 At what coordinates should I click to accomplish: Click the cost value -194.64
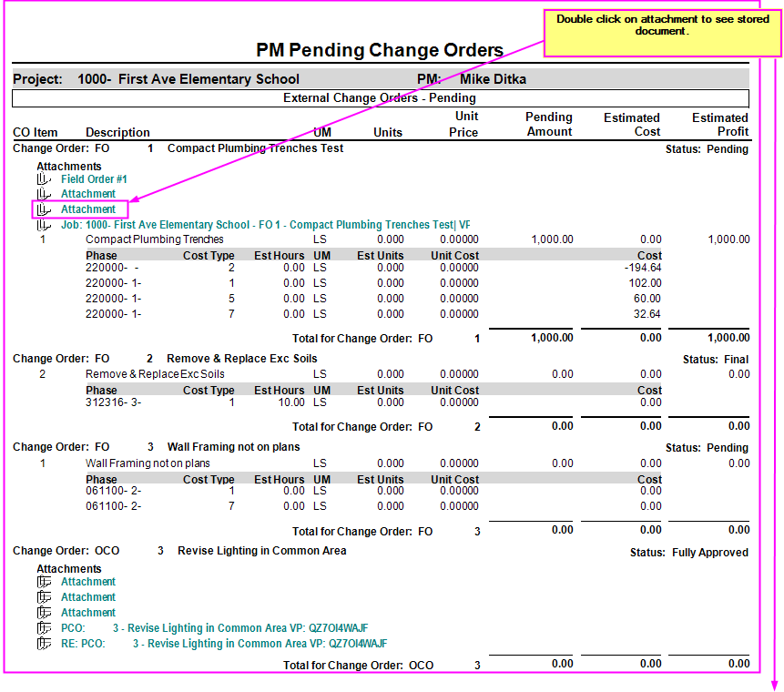(643, 268)
